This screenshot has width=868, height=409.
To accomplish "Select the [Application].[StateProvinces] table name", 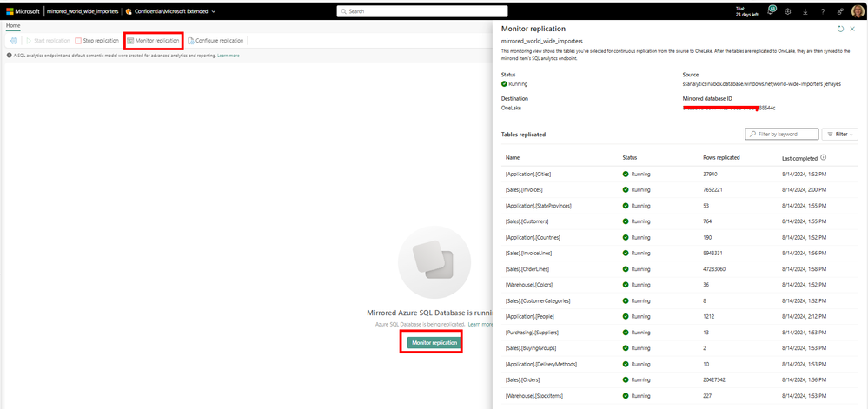I will pyautogui.click(x=538, y=205).
